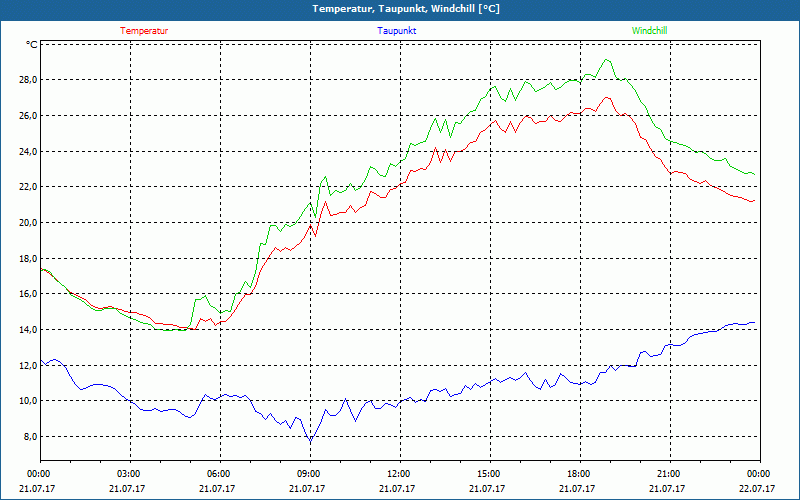The height and width of the screenshot is (500, 800).
Task: Click the green Windchill legend label
Action: pos(649,31)
